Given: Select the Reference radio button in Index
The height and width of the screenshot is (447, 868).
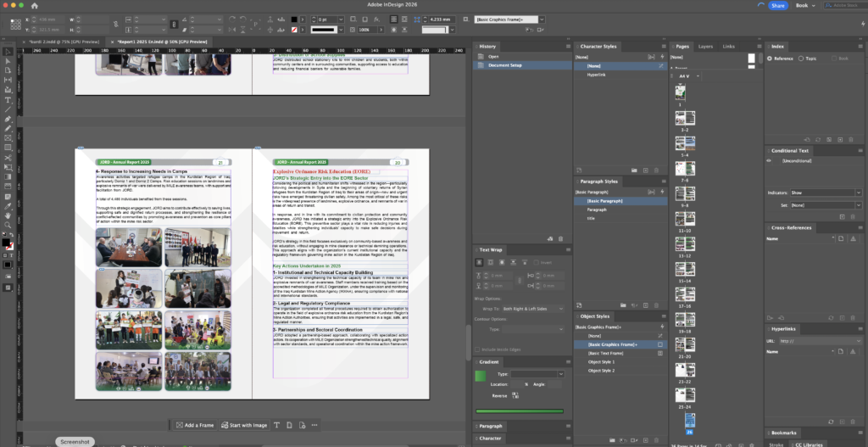Looking at the screenshot, I should click(x=770, y=59).
